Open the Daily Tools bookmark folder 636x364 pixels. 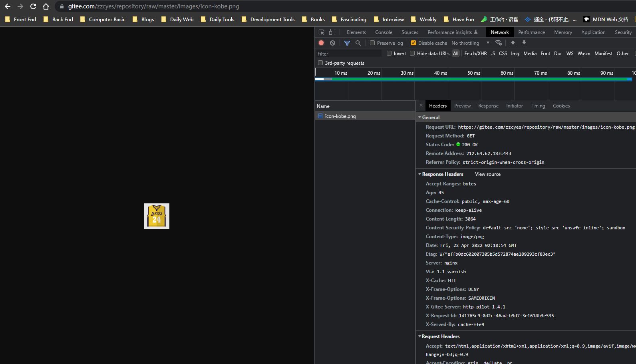click(x=217, y=19)
